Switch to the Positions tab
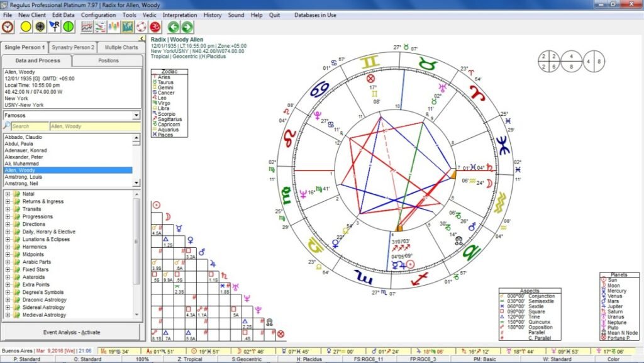The width and height of the screenshot is (644, 363). 108,60
